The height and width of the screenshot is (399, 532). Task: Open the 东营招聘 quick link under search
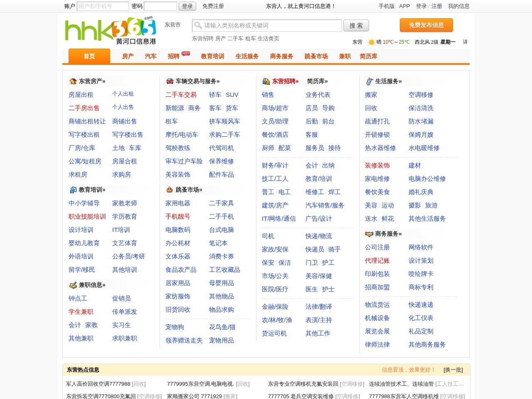click(x=203, y=39)
